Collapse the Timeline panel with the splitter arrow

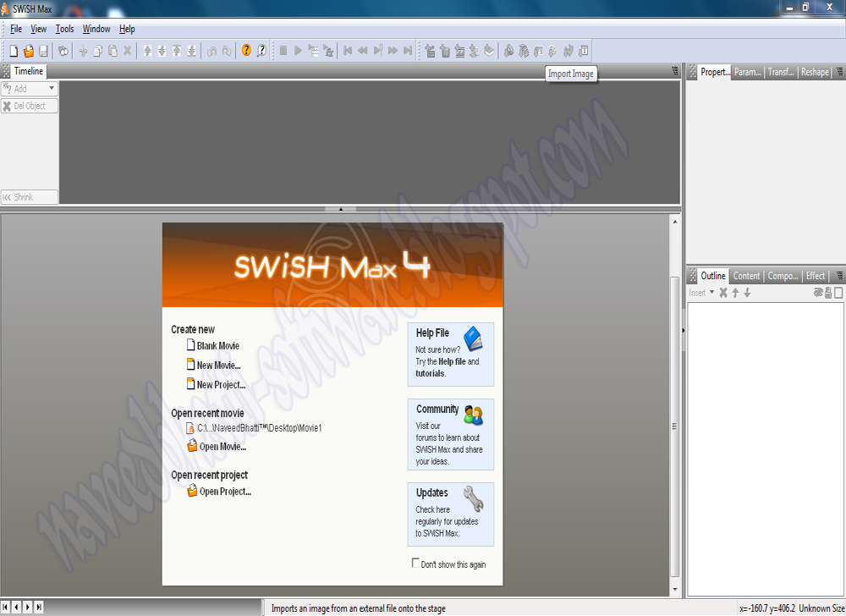[340, 209]
